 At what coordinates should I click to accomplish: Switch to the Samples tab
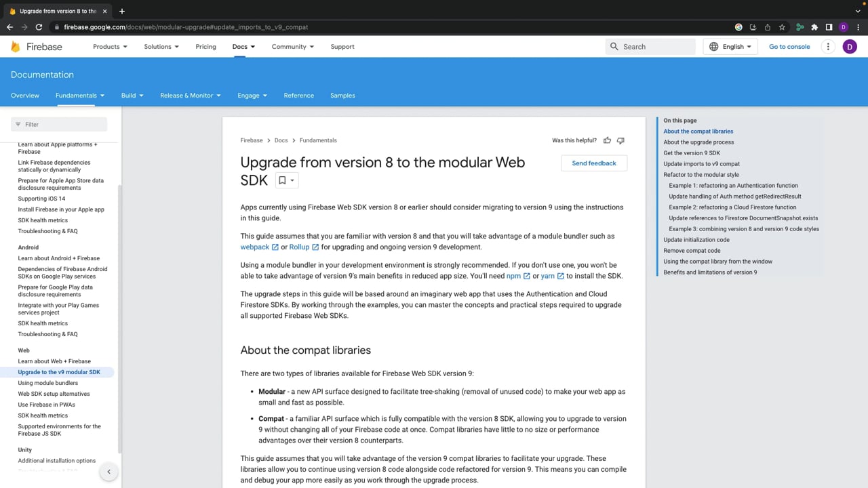(x=342, y=96)
